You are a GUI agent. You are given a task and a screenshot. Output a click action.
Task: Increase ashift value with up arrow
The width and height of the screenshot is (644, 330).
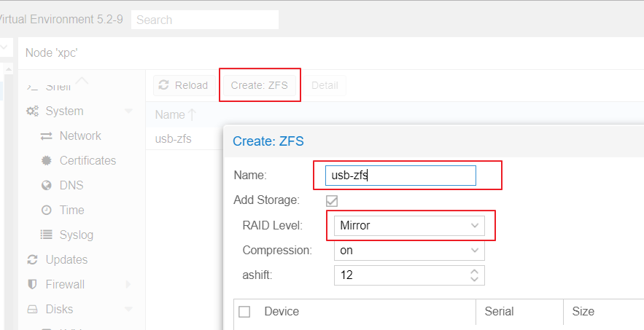coord(474,271)
